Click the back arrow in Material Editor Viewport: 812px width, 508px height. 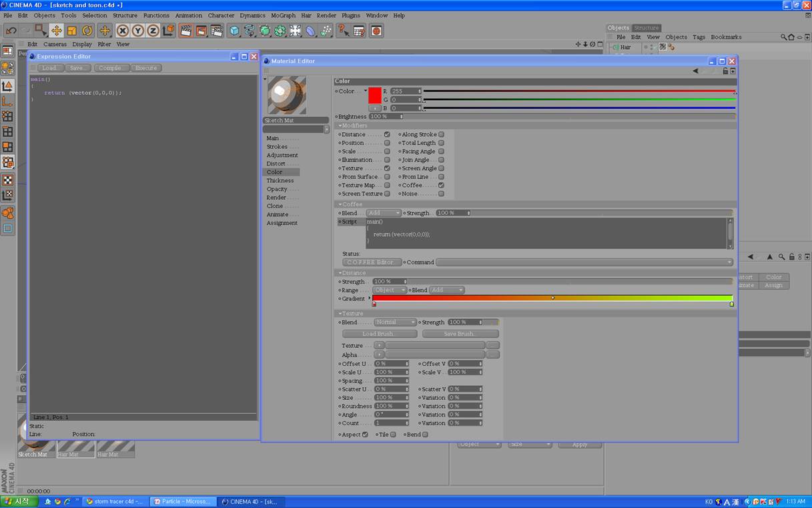[695, 71]
